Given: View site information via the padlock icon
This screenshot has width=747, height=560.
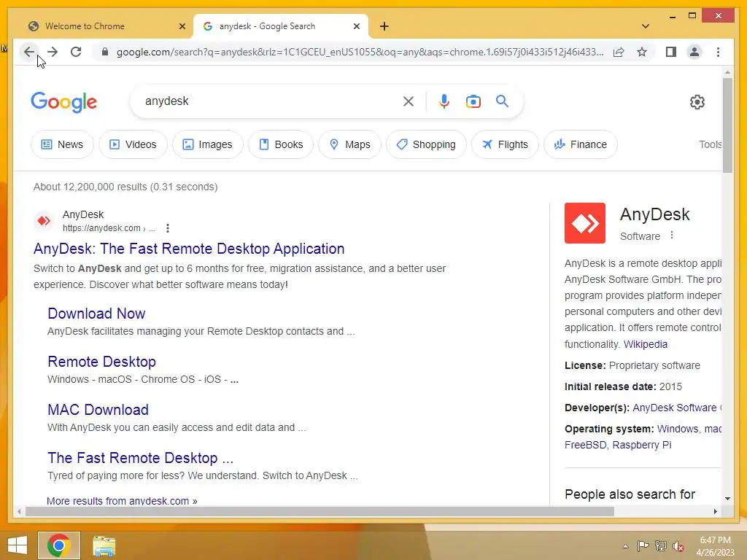Looking at the screenshot, I should click(x=105, y=52).
